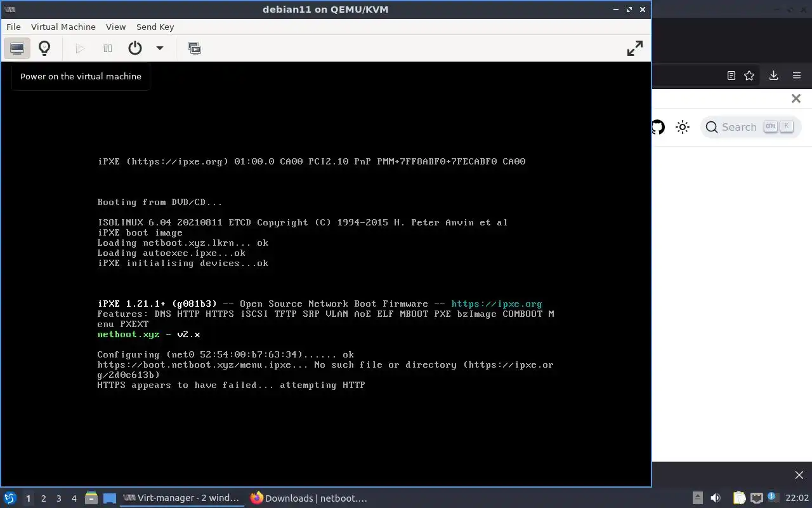Open the manage VM snapshots view
Image resolution: width=812 pixels, height=508 pixels.
tap(195, 48)
